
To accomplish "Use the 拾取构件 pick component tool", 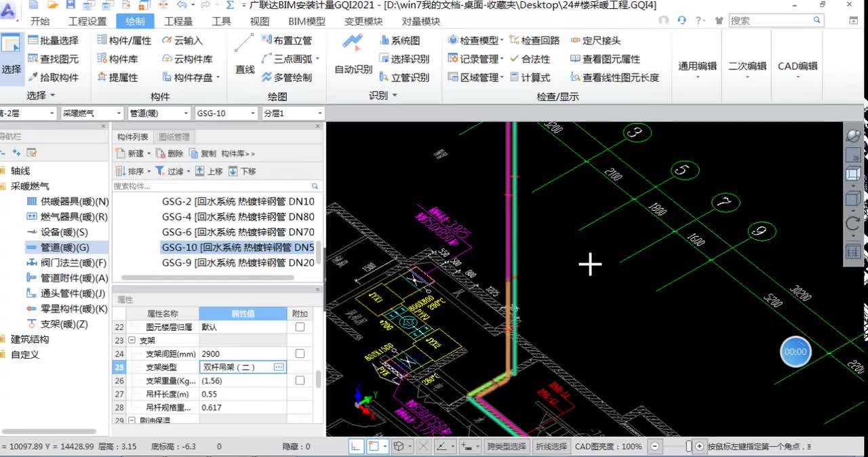I will coord(53,77).
